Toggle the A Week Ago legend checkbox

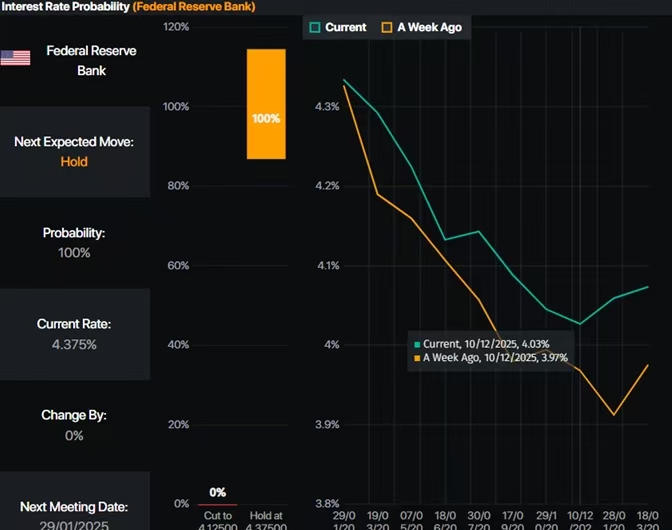pyautogui.click(x=387, y=27)
